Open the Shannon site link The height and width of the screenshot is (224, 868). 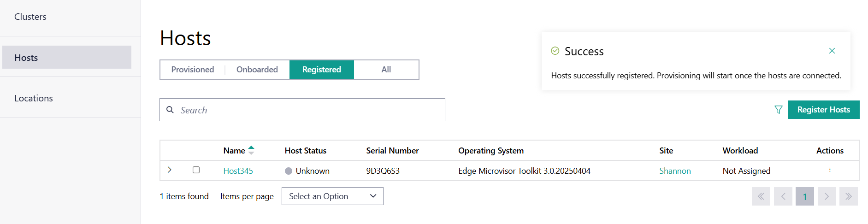675,171
